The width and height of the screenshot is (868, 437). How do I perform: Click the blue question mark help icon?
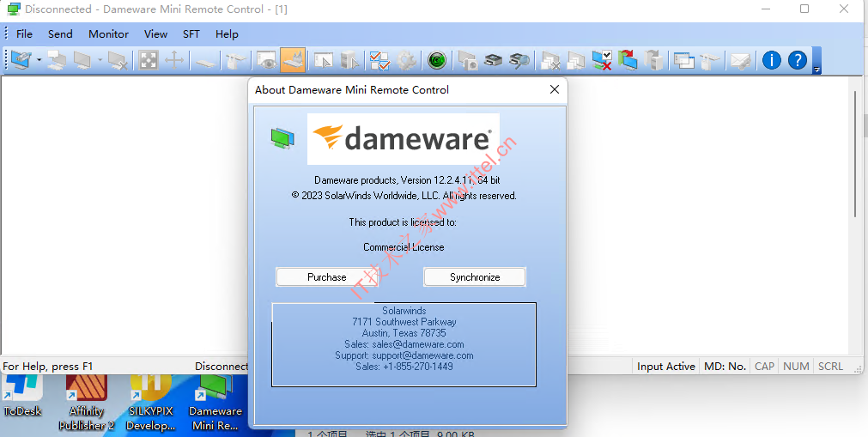pos(798,60)
